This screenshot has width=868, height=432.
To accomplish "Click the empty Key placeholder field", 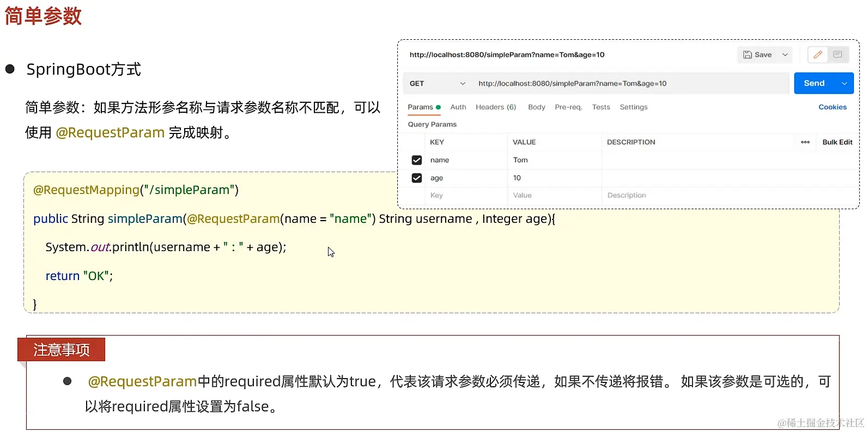I will (x=466, y=196).
